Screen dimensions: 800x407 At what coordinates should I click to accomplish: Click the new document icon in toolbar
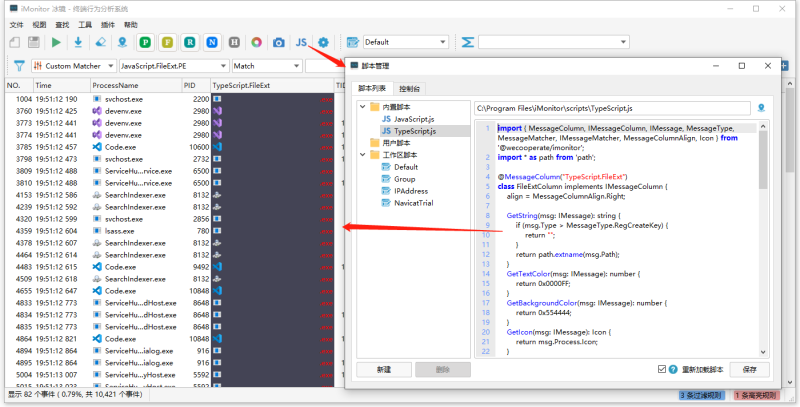coord(15,42)
